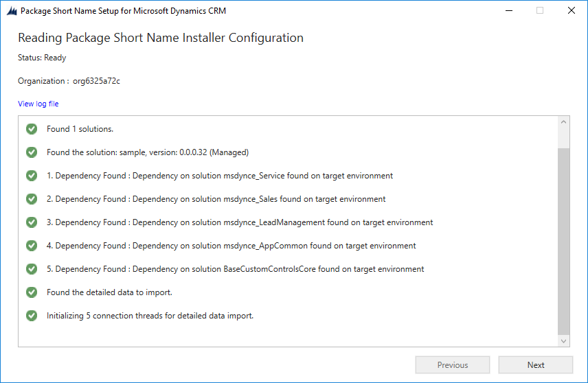Select 'Found the detailed data to import.' text
Screen dimensions: 588x383
click(x=109, y=292)
